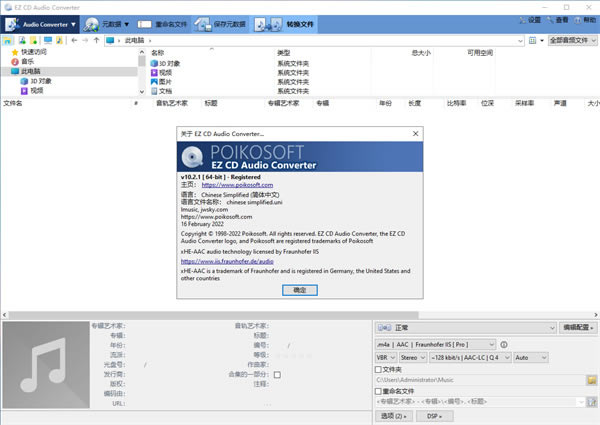This screenshot has height=425, width=600.
Task: Open the VBR mode dropdown
Action: [x=386, y=358]
